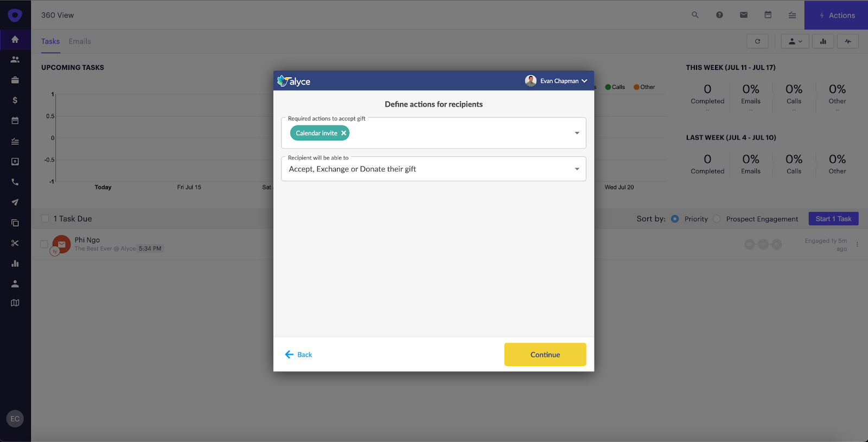
Task: Select the Priority sort radio button
Action: 675,219
